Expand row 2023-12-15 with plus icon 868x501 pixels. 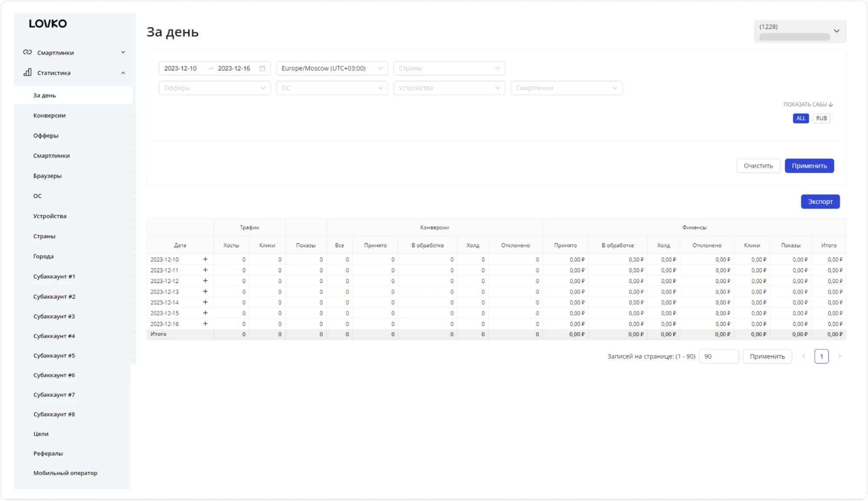tap(205, 313)
